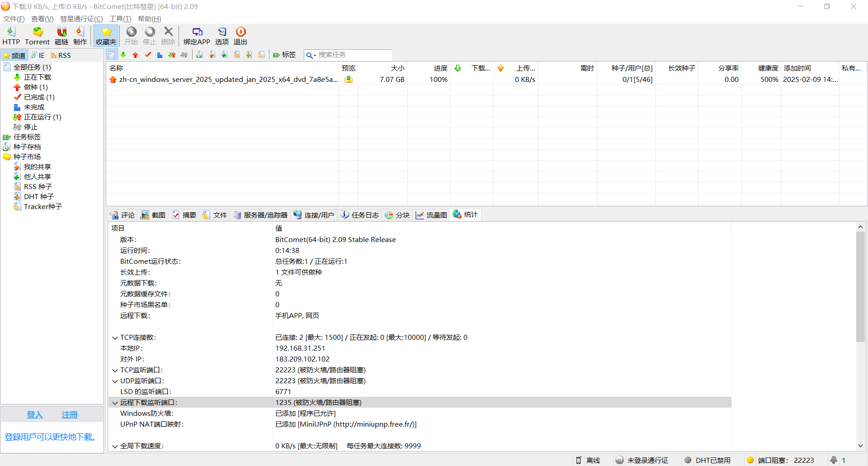Click the others' shares icon in filter bar
Viewport: 868px width, 466px height.
point(224,55)
